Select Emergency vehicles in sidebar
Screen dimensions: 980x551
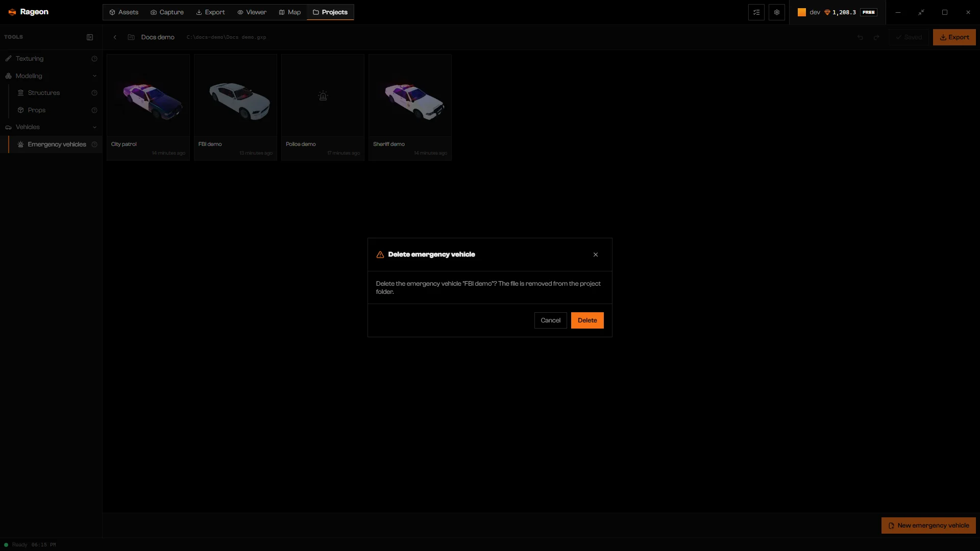pos(57,144)
